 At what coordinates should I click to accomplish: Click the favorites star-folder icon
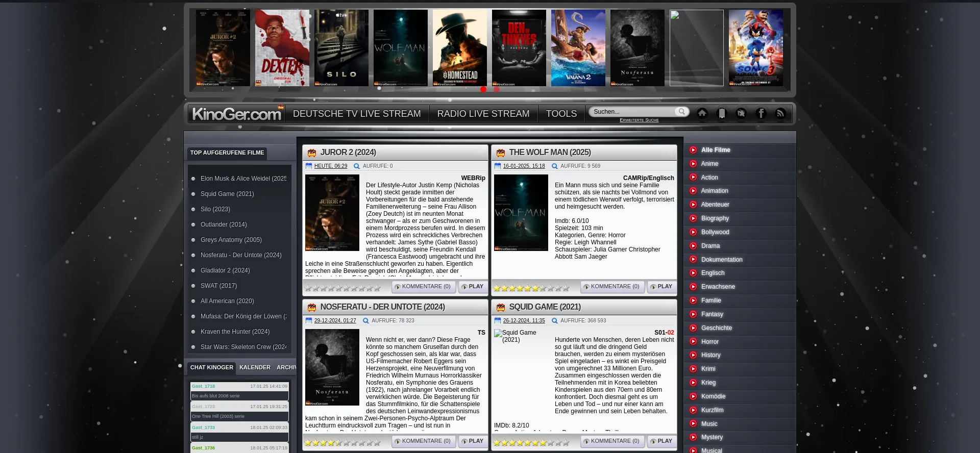click(x=741, y=113)
